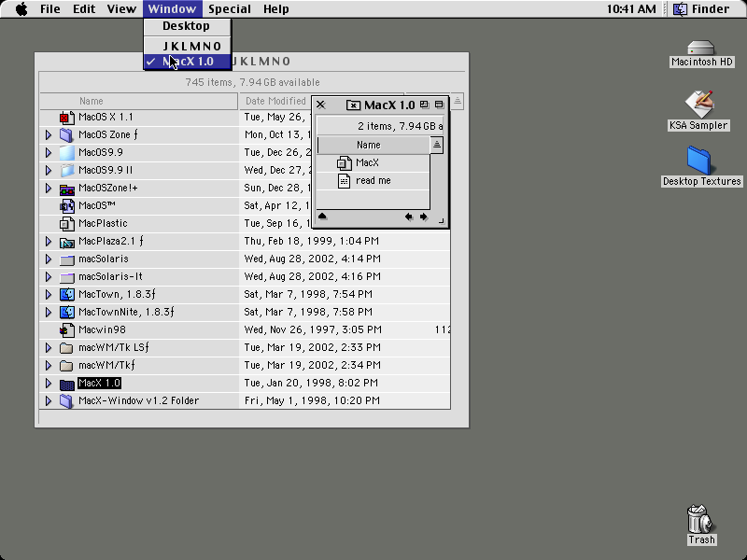This screenshot has width=747, height=560.
Task: Select the macSolaris folder icon
Action: (67, 259)
